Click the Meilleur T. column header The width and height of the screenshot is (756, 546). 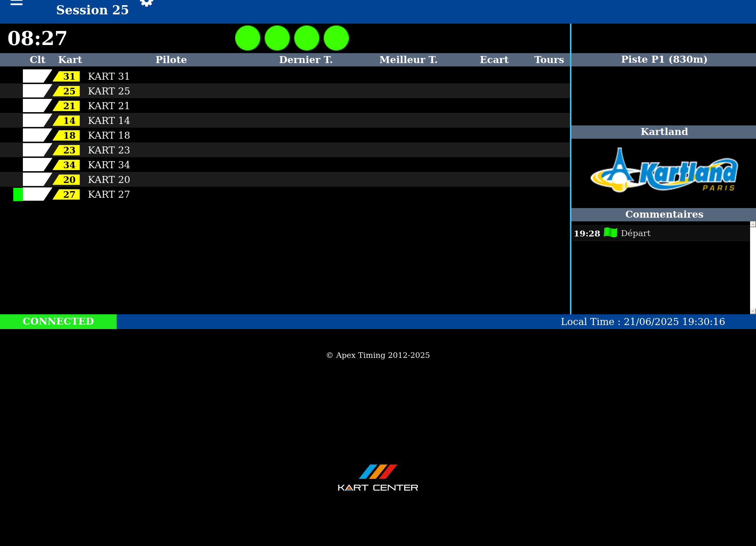(x=408, y=60)
